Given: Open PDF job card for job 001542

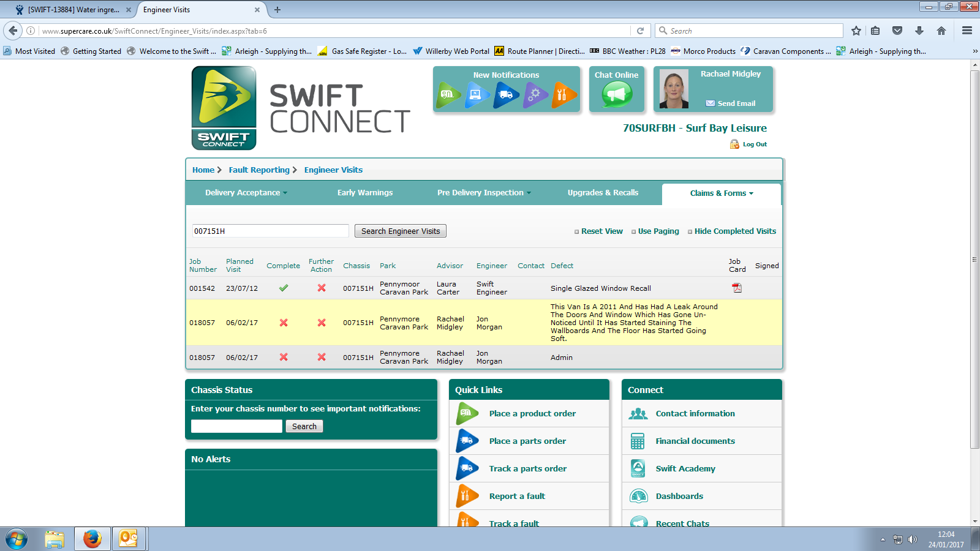Looking at the screenshot, I should pos(737,288).
